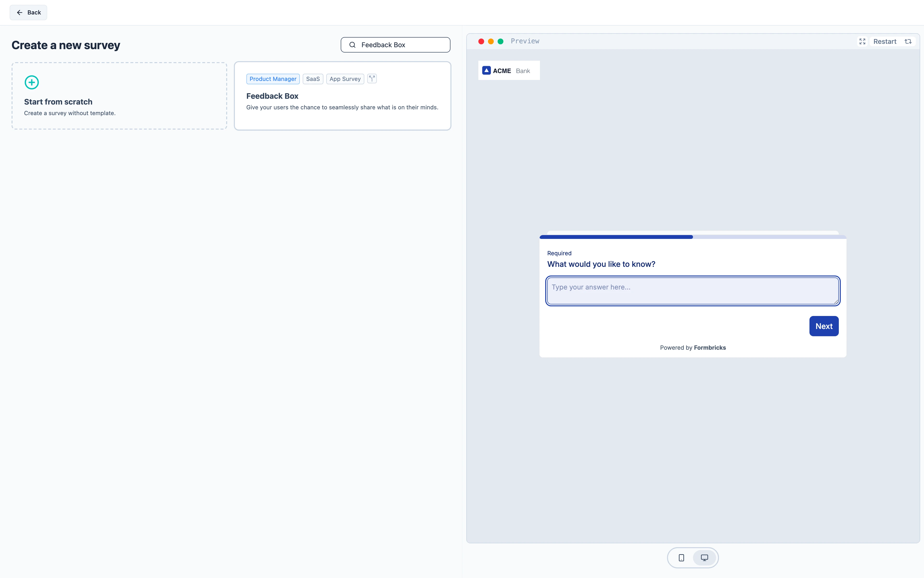Click the back arrow icon
Image resolution: width=924 pixels, height=578 pixels.
point(19,12)
